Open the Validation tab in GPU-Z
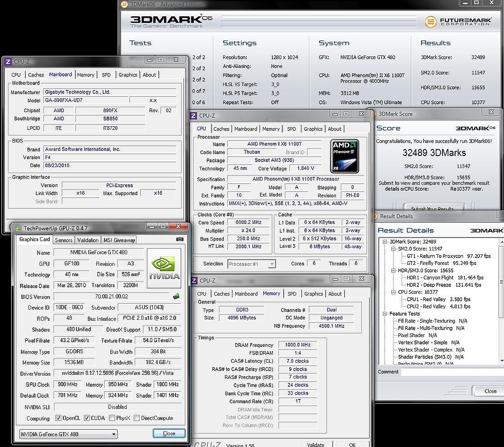 [x=88, y=240]
